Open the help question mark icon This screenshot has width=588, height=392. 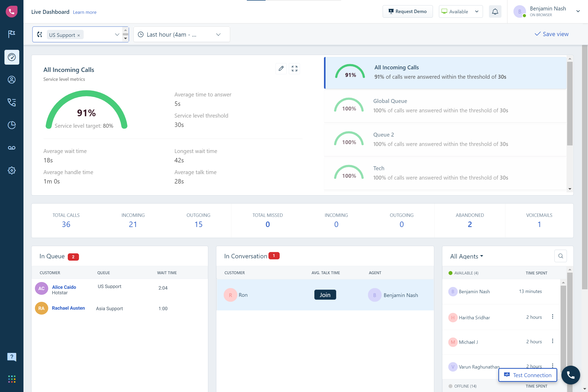click(12, 357)
